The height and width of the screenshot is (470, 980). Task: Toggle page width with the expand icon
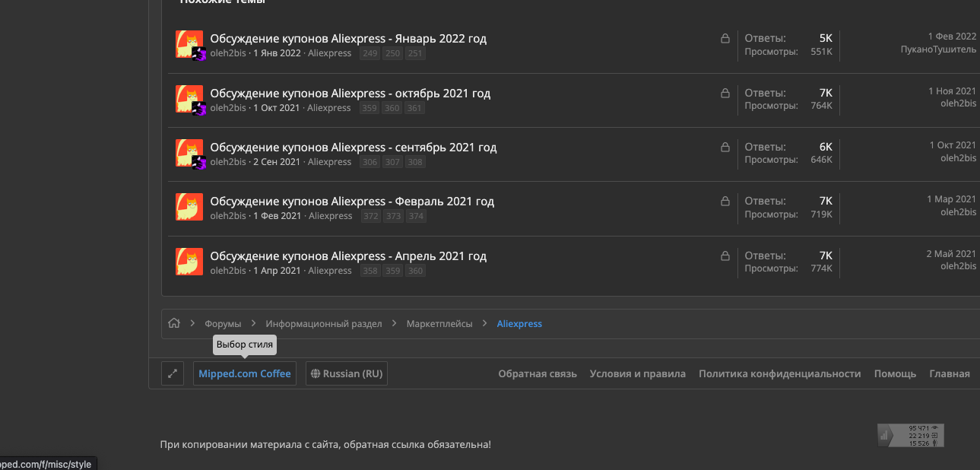pos(173,373)
